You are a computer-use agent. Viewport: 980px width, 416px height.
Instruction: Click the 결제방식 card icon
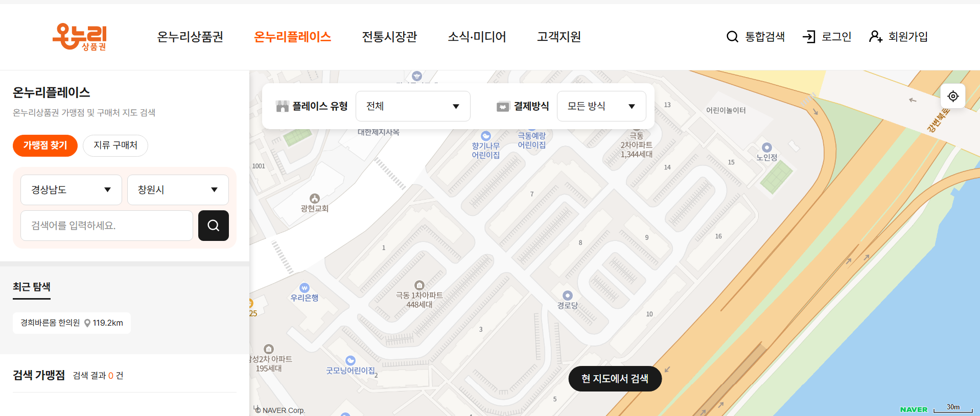pos(503,106)
